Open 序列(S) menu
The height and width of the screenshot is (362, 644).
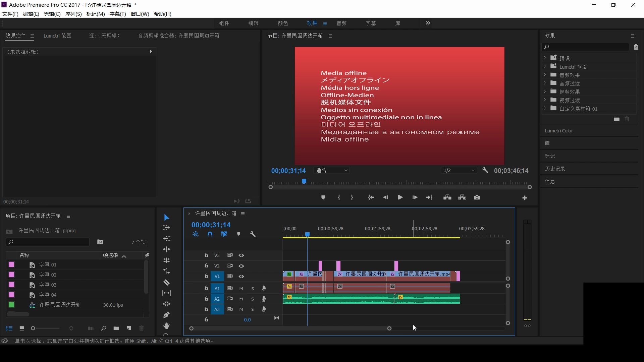(73, 14)
